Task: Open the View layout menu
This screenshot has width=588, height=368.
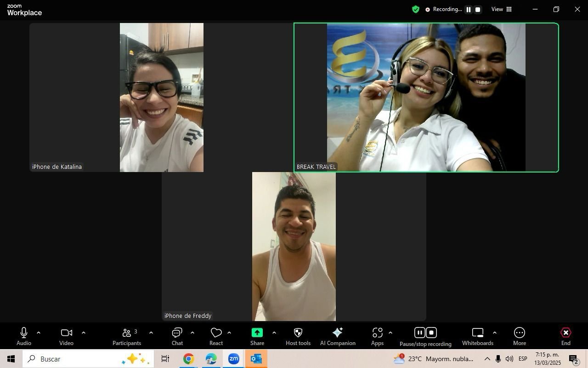Action: coord(502,9)
